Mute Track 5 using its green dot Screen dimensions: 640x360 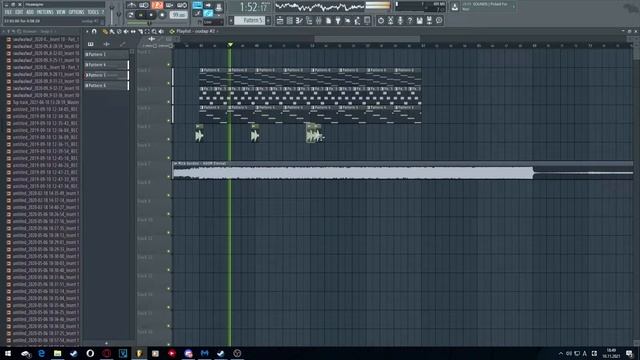(x=169, y=139)
